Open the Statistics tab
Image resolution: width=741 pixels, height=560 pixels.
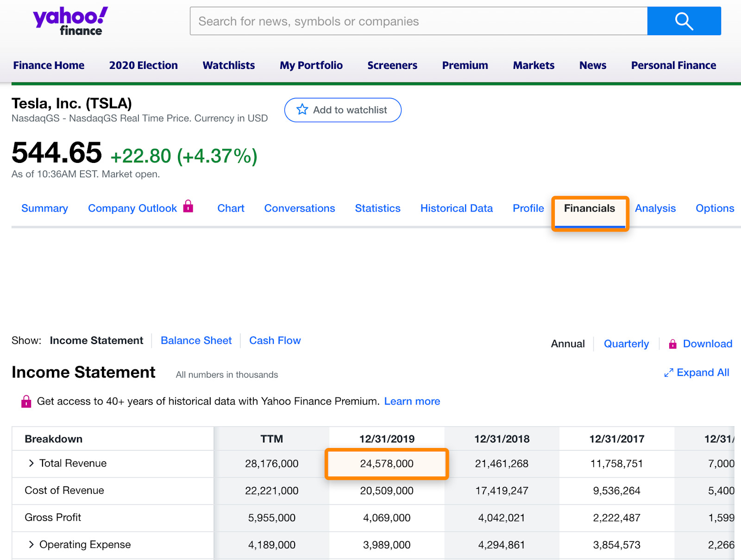(x=377, y=208)
